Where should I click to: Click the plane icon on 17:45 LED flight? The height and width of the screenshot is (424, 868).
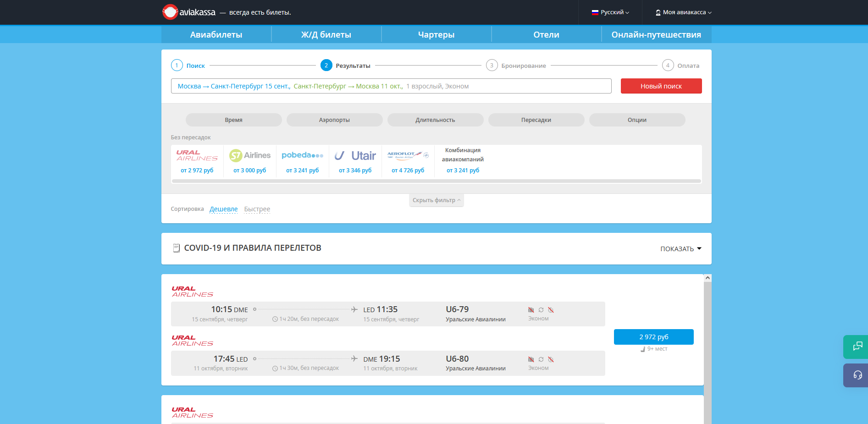(x=354, y=358)
